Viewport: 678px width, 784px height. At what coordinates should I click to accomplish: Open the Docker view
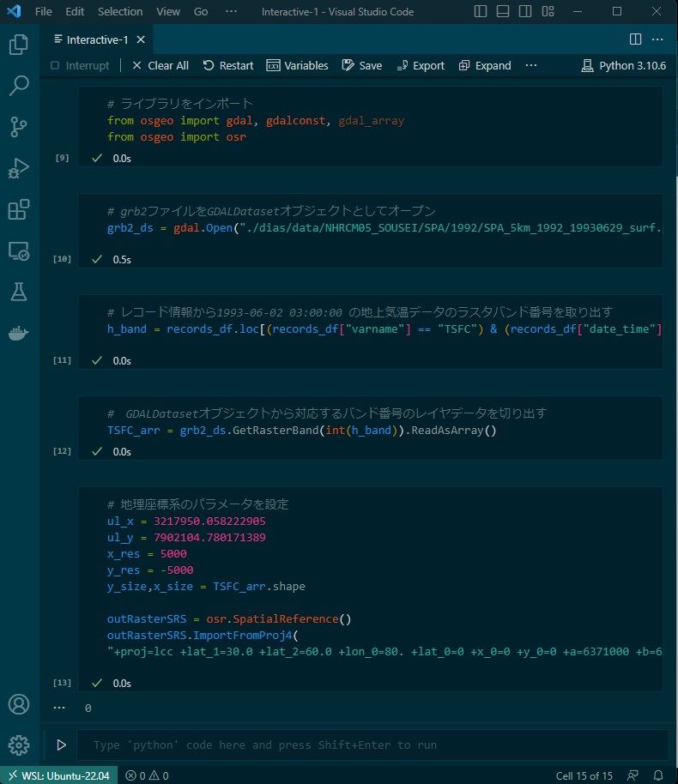tap(19, 333)
